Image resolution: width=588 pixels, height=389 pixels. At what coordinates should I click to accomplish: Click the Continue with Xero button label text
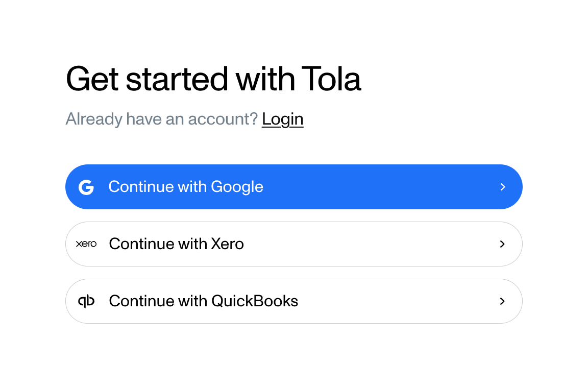click(x=176, y=244)
